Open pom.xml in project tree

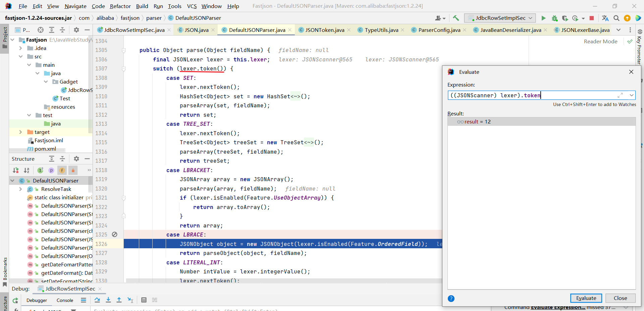point(45,149)
